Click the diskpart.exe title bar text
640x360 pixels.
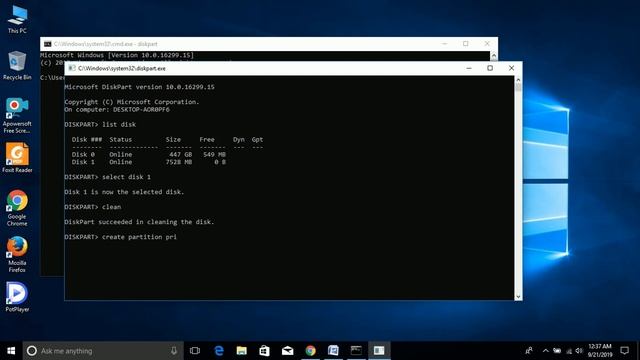(122, 69)
